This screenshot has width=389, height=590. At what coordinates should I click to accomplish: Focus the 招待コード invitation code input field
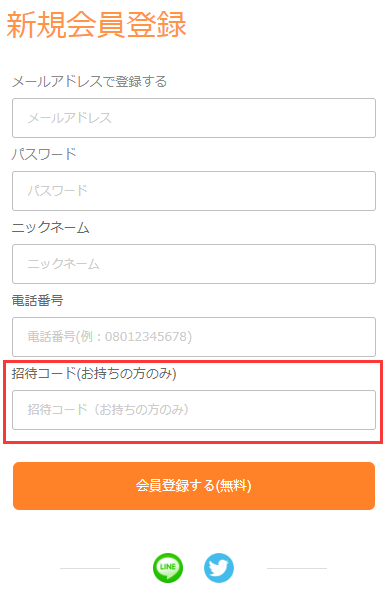click(194, 410)
